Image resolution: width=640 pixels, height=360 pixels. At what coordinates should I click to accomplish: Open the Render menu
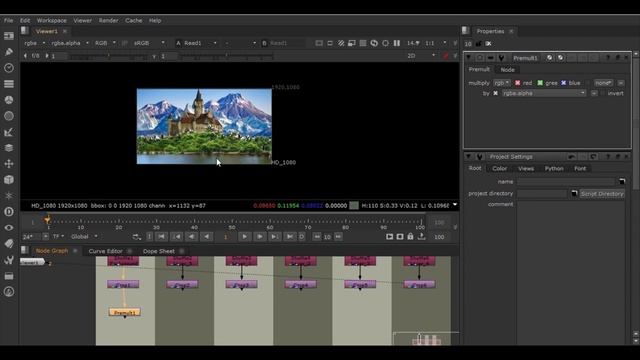(x=108, y=20)
